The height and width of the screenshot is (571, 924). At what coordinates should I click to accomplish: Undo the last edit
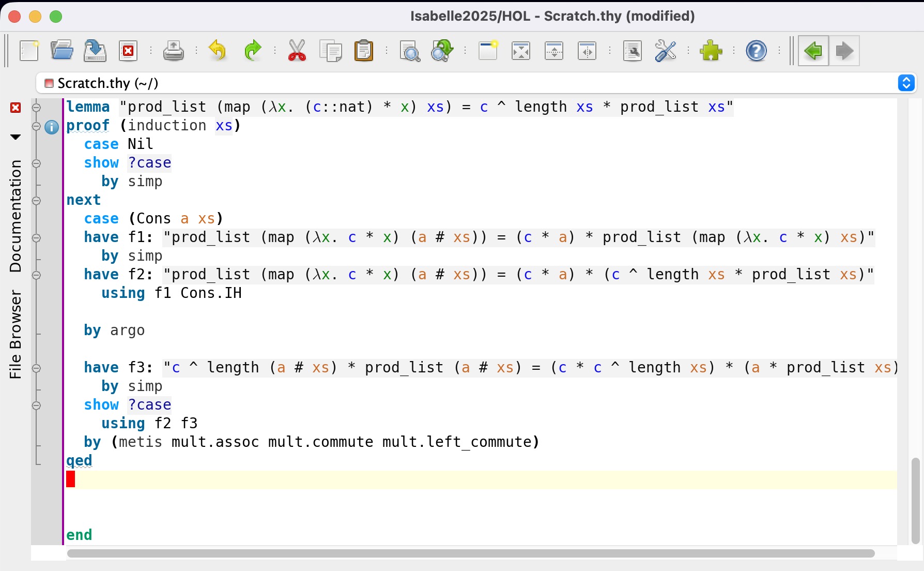[x=218, y=51]
